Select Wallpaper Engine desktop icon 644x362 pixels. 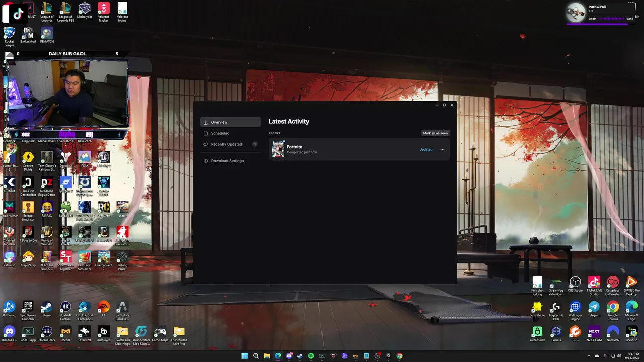click(x=575, y=310)
